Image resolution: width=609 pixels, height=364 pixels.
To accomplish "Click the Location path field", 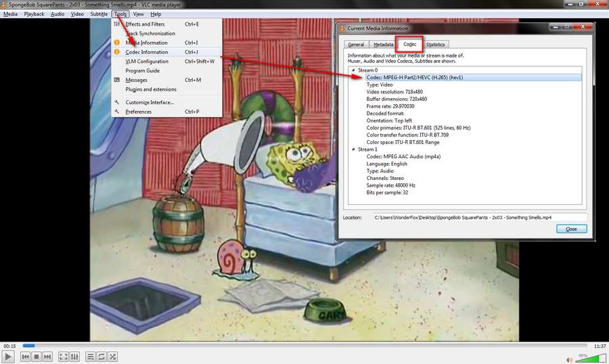I will point(480,218).
